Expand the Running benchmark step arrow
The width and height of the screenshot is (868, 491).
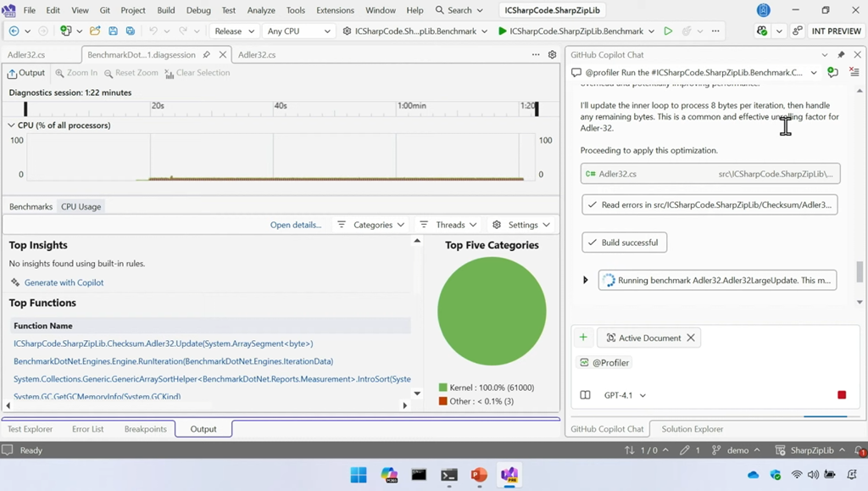point(585,280)
